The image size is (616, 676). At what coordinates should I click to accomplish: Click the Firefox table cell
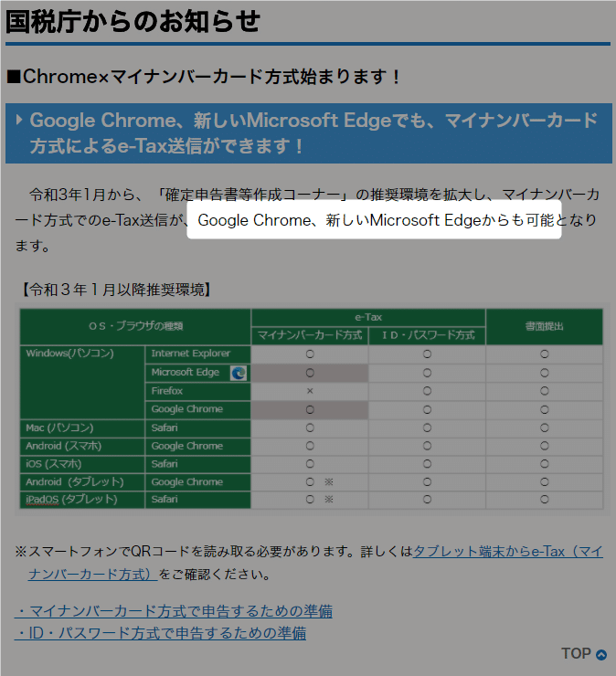(198, 391)
